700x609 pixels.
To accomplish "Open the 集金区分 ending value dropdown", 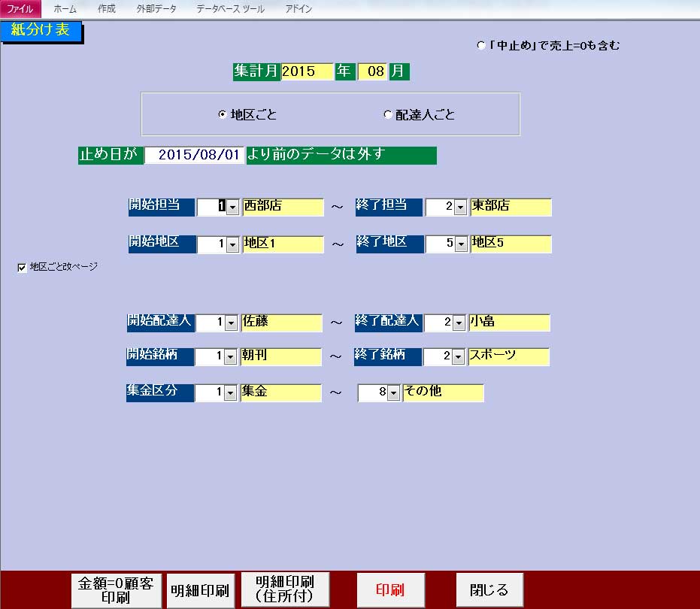I will pos(392,392).
